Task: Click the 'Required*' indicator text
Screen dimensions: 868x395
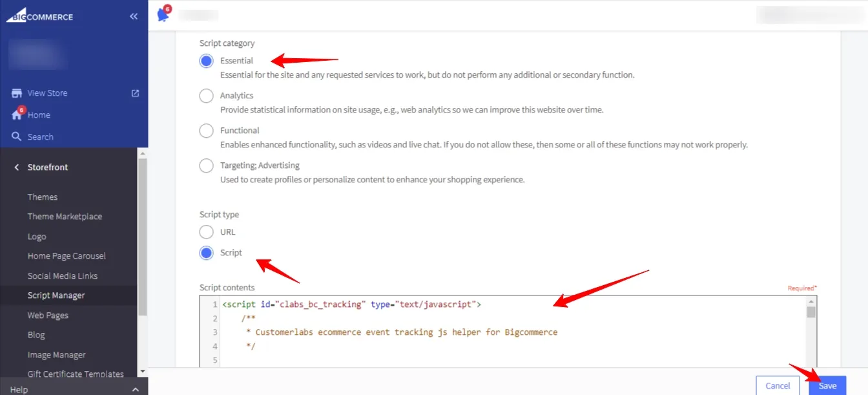Action: coord(802,288)
